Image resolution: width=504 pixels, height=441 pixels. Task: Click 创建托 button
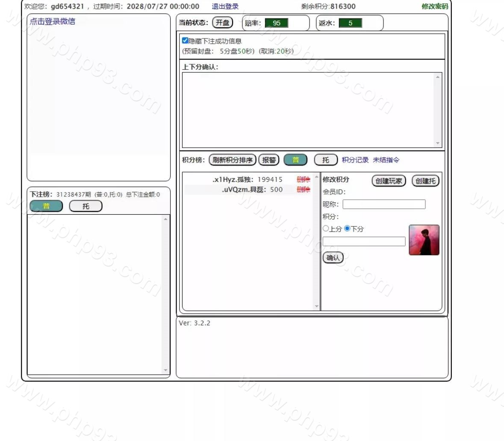425,181
